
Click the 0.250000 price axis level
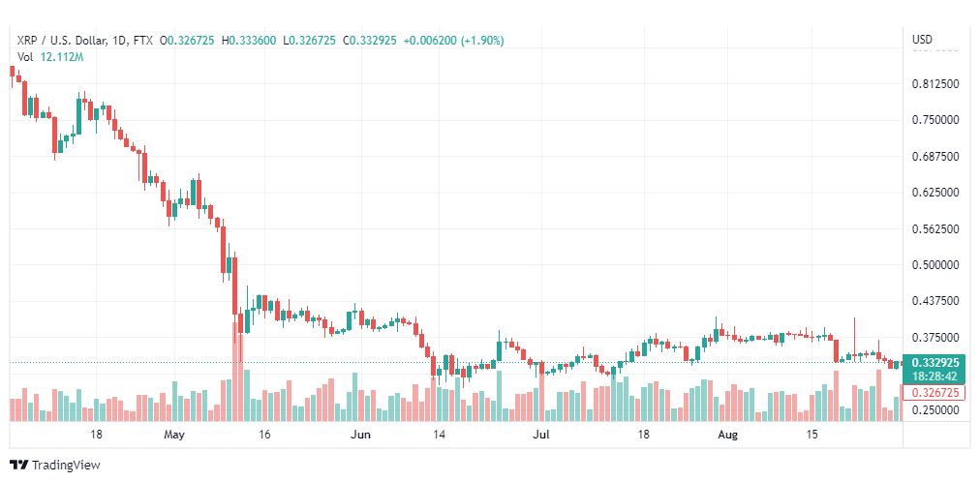point(935,410)
